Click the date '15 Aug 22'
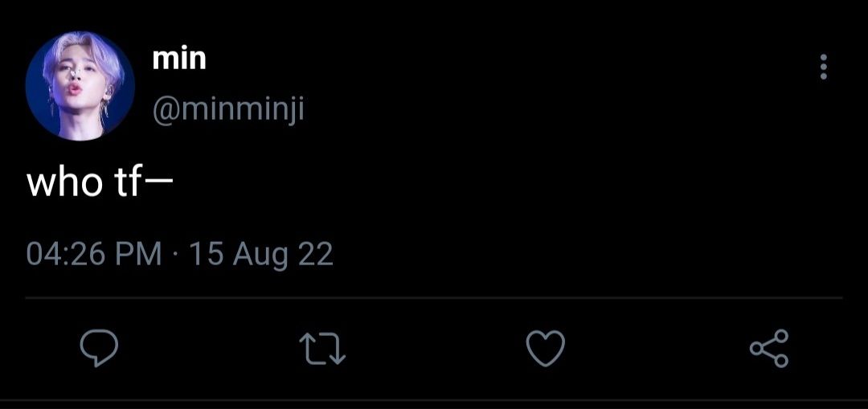868x409 pixels. pos(261,254)
